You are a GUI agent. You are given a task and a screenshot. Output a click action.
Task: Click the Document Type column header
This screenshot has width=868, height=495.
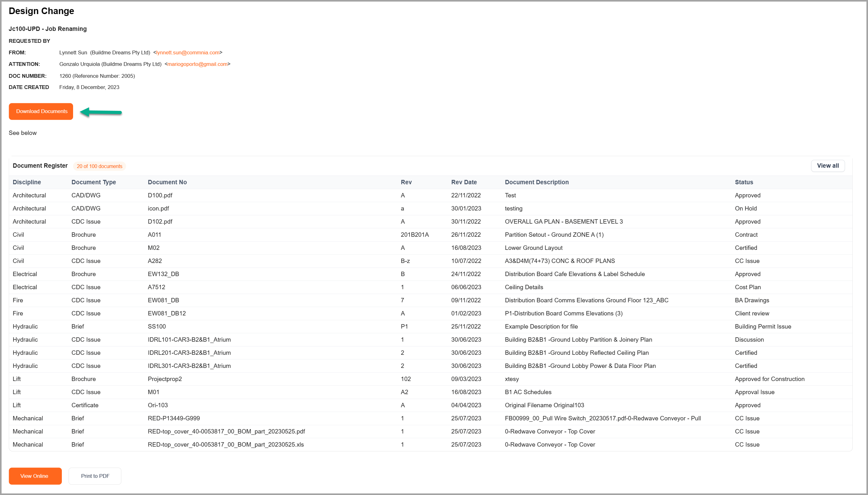pyautogui.click(x=93, y=182)
